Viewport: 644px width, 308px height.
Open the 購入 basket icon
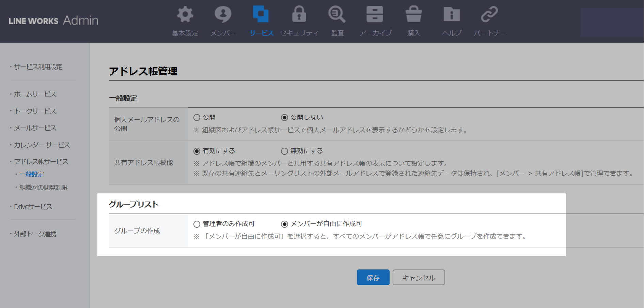413,15
